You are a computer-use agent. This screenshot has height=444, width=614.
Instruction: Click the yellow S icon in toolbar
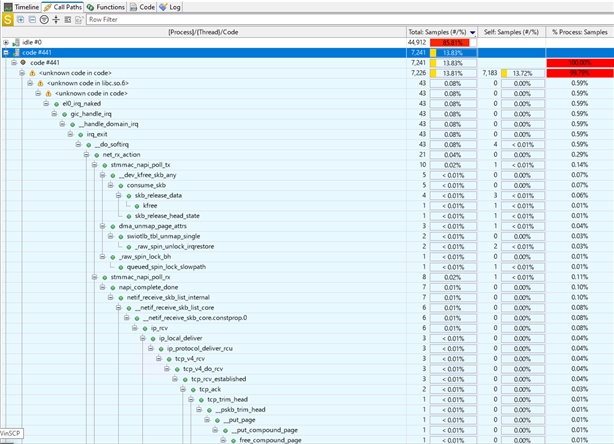click(x=8, y=19)
